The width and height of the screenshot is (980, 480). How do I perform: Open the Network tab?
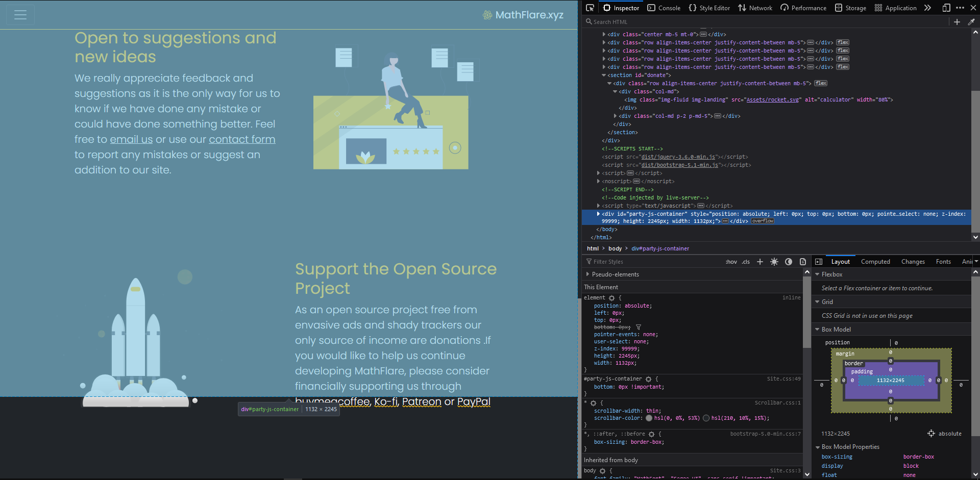click(x=755, y=8)
